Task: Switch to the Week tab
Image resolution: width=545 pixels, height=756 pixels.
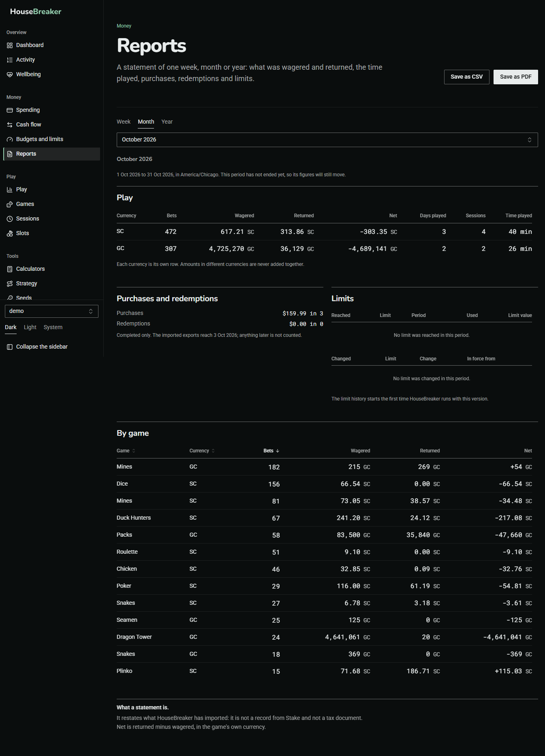Action: coord(124,122)
